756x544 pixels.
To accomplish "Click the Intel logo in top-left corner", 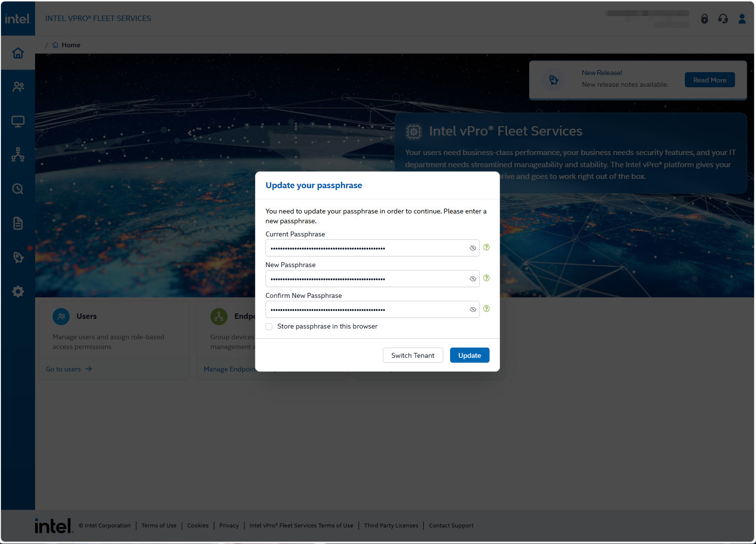I will pyautogui.click(x=18, y=19).
